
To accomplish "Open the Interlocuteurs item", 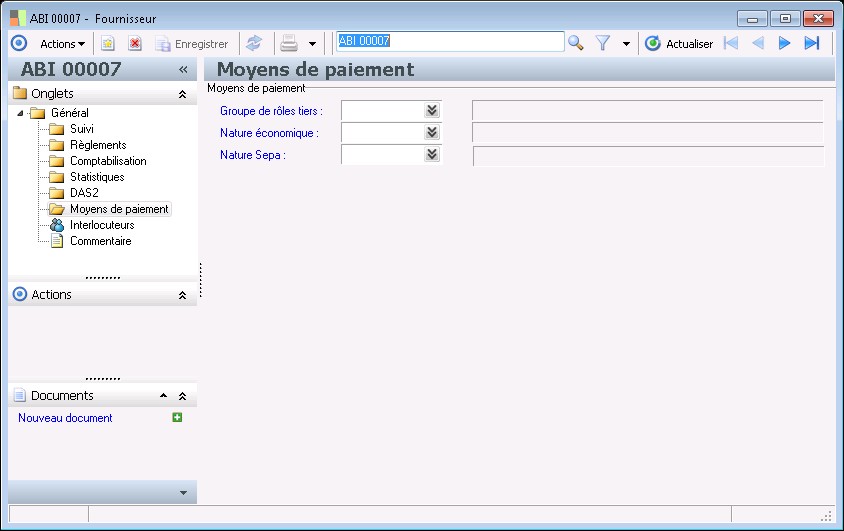I will click(x=102, y=225).
